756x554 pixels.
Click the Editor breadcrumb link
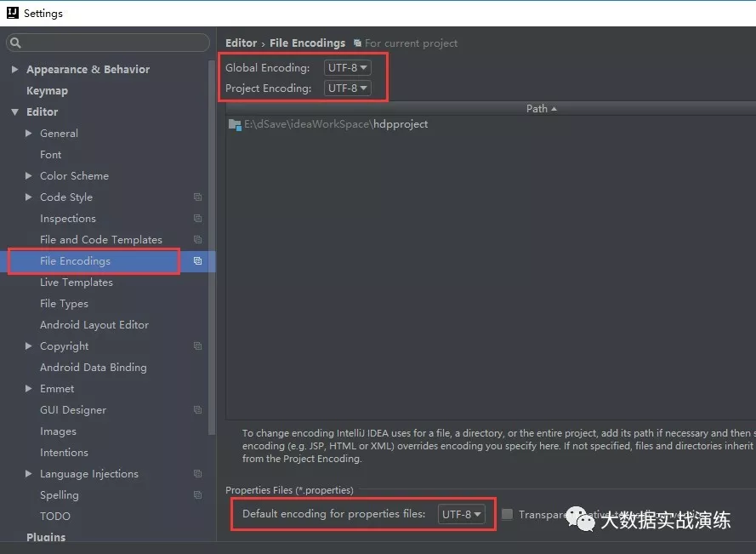[241, 43]
